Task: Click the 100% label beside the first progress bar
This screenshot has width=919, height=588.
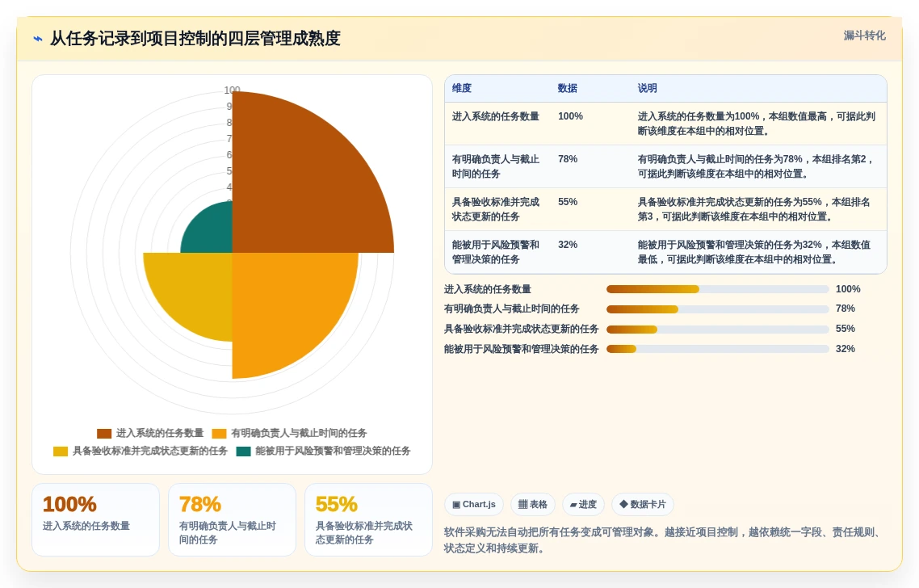Action: (847, 289)
